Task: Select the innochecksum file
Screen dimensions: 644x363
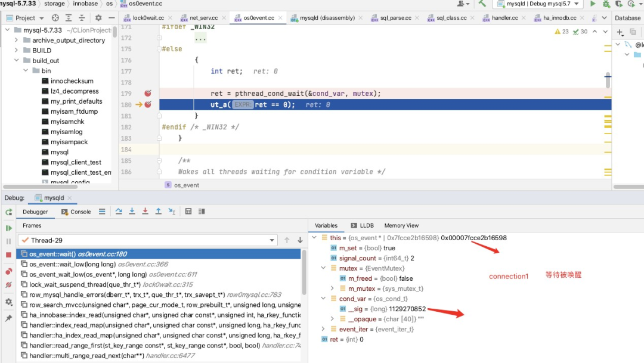Action: pos(72,81)
